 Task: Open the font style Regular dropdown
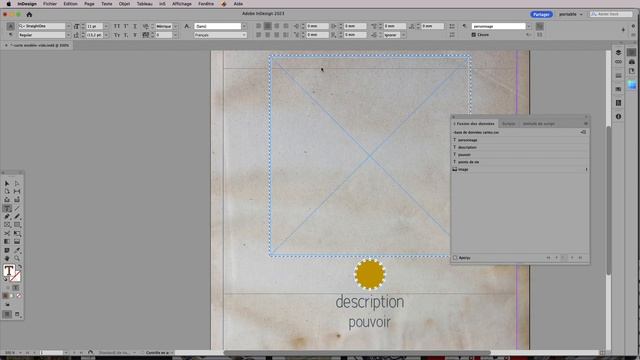coord(68,35)
